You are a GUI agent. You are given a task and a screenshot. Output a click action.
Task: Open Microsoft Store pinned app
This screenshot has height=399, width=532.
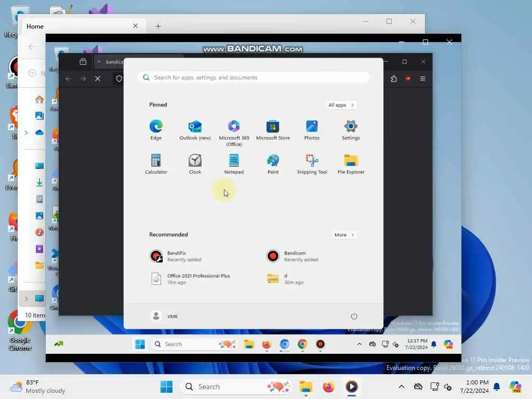[273, 130]
